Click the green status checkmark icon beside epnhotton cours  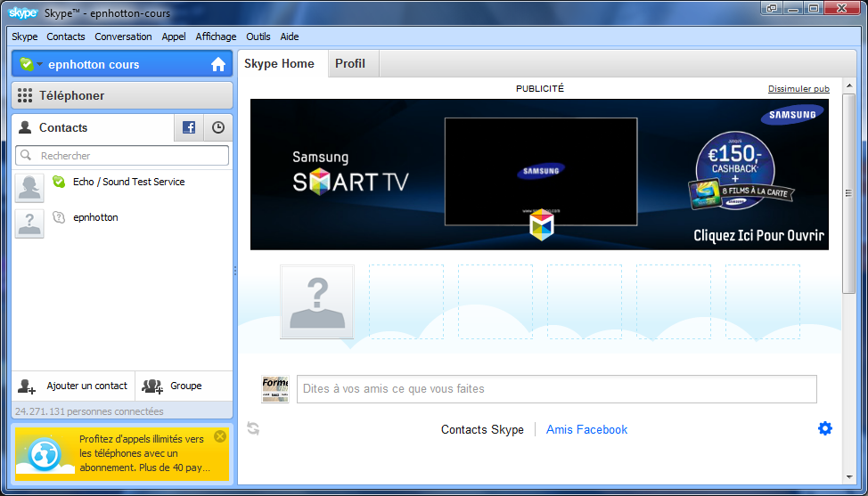[x=27, y=64]
